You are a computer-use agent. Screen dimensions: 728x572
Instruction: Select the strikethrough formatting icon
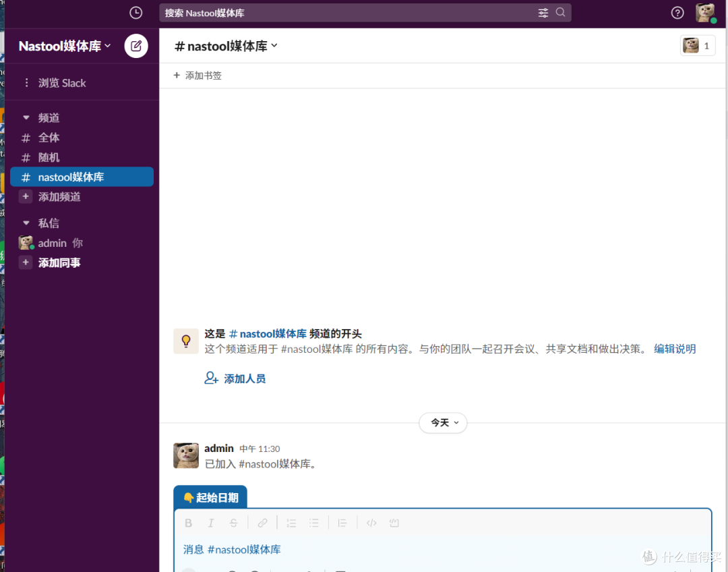click(232, 523)
